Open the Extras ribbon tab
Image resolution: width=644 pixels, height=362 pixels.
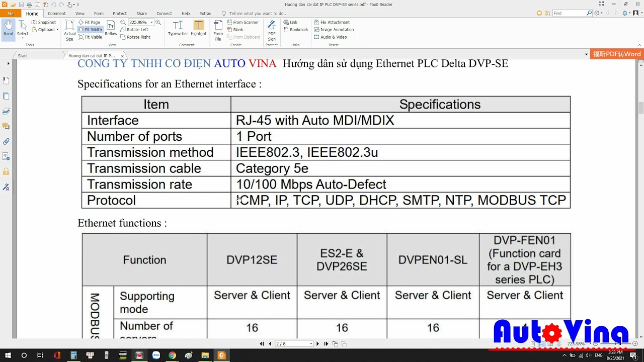205,14
